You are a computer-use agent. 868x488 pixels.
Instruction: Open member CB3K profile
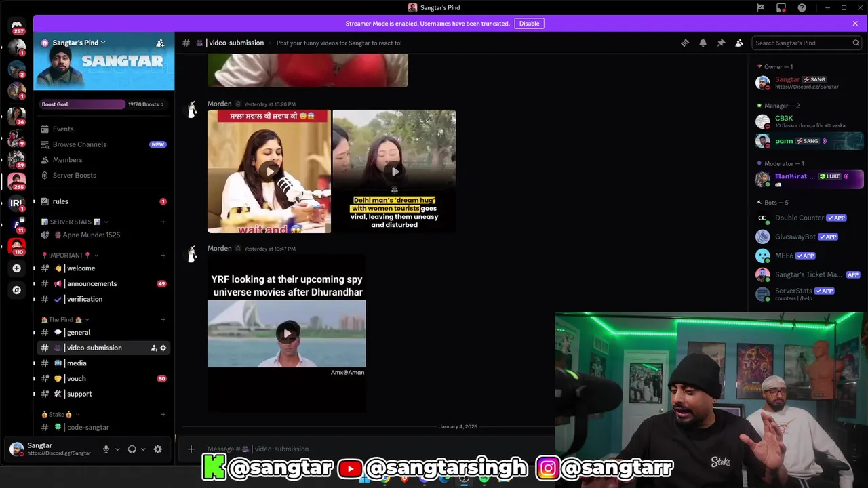808,122
